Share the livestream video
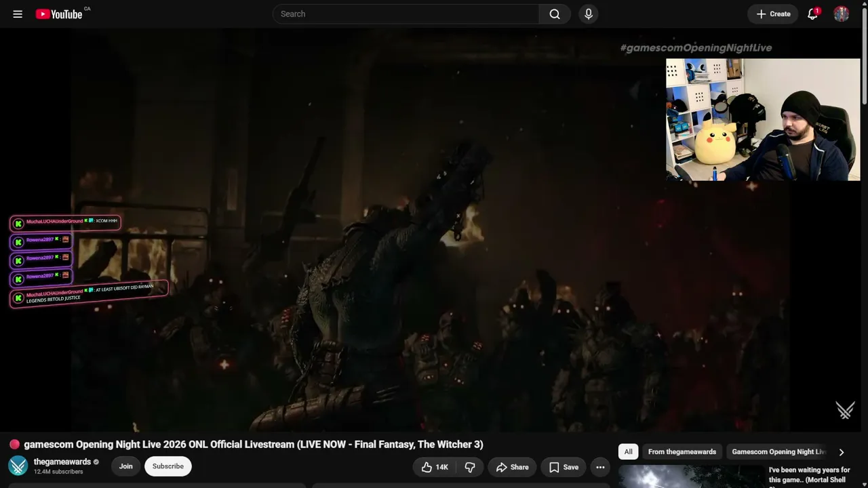 (x=512, y=467)
